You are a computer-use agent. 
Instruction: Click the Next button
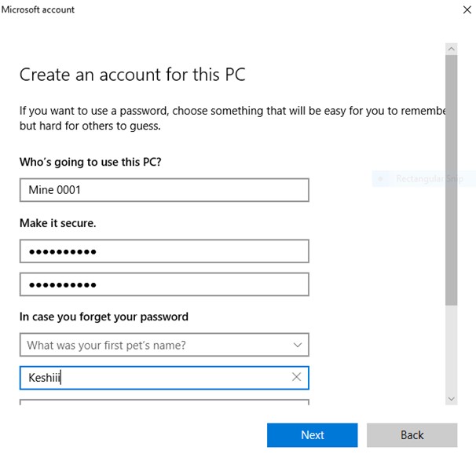pos(312,435)
